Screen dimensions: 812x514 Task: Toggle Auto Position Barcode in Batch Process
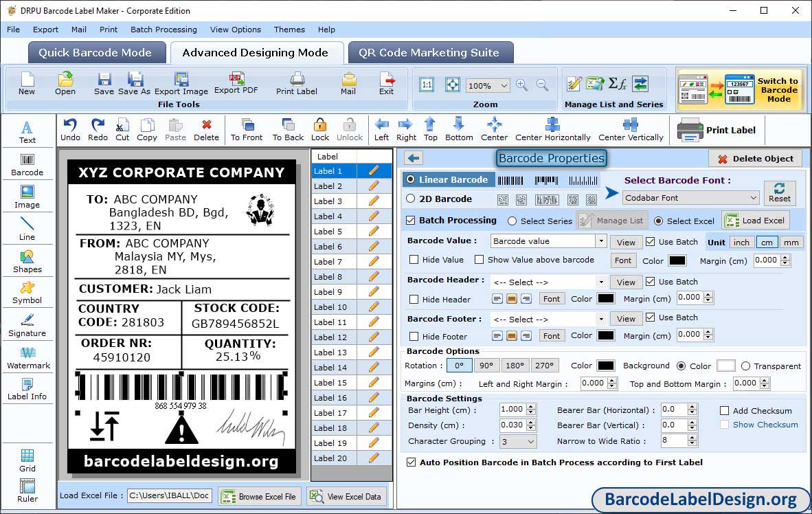(411, 462)
